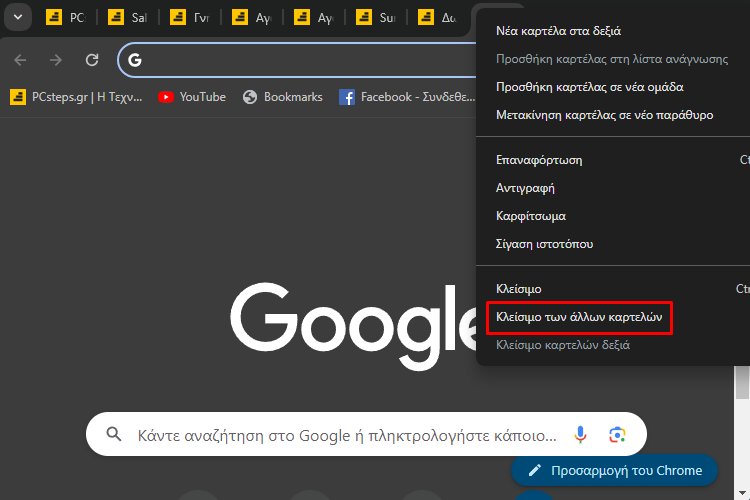Open the tab search dropdown arrow
Viewport: 750px width, 500px height.
point(18,17)
